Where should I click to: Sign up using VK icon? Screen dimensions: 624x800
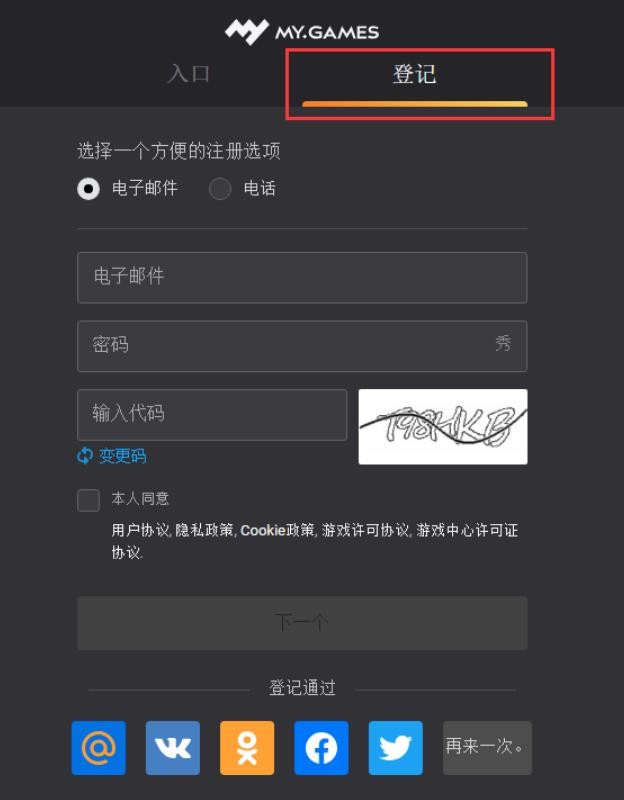[173, 747]
